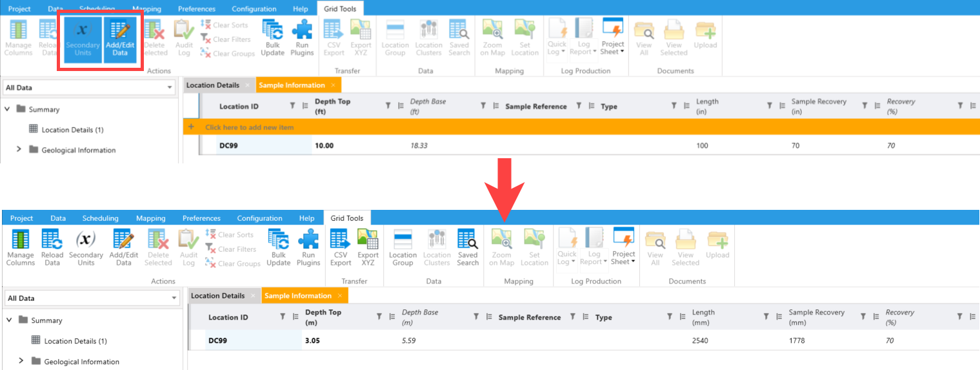The width and height of the screenshot is (980, 370).
Task: Click Bulk Update in the upper ribbon
Action: [272, 38]
